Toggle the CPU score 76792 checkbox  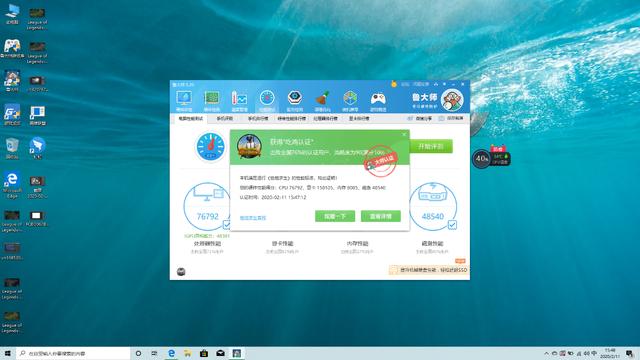click(227, 224)
